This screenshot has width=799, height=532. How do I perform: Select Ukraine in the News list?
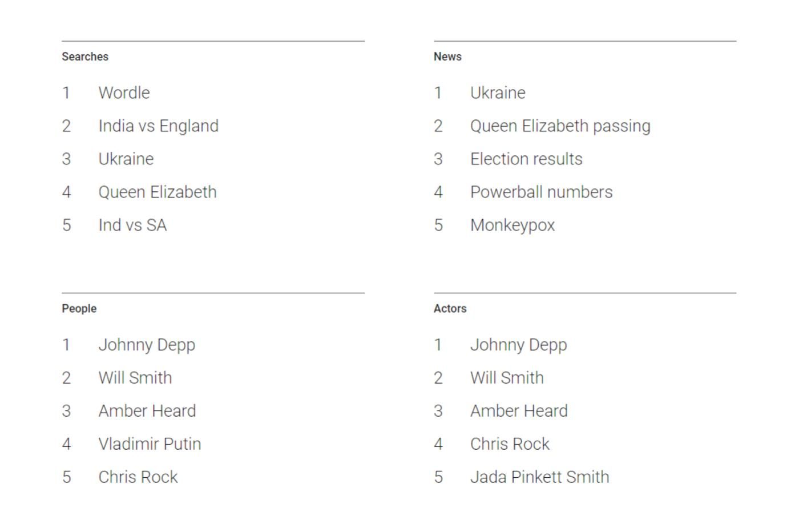497,92
